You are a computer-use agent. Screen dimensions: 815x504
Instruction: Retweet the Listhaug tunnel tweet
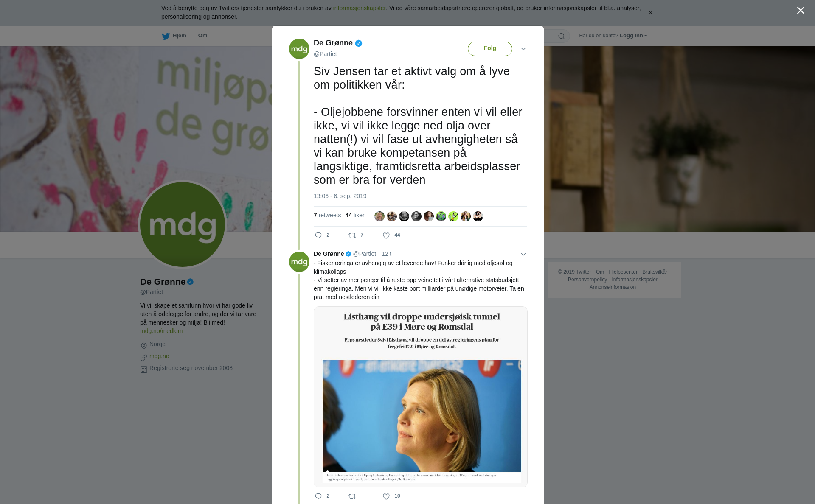(x=352, y=496)
